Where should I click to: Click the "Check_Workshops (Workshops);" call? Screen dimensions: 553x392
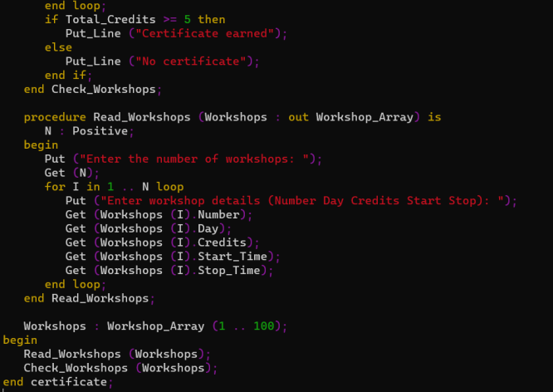[x=120, y=368]
